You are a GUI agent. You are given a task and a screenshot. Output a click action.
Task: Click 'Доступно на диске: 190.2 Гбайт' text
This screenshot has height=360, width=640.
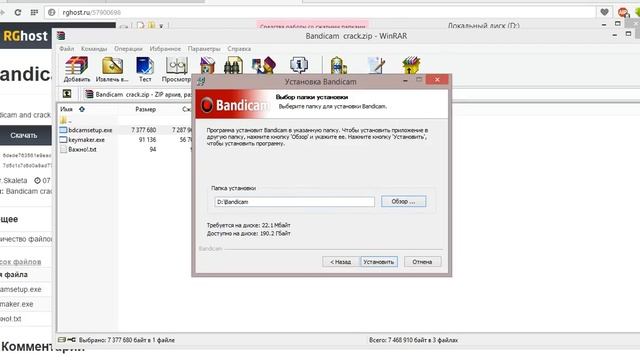(x=249, y=233)
